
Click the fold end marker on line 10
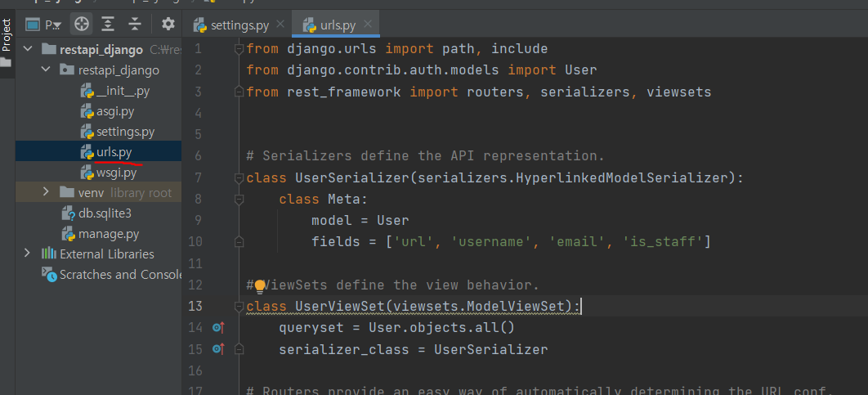tap(239, 241)
